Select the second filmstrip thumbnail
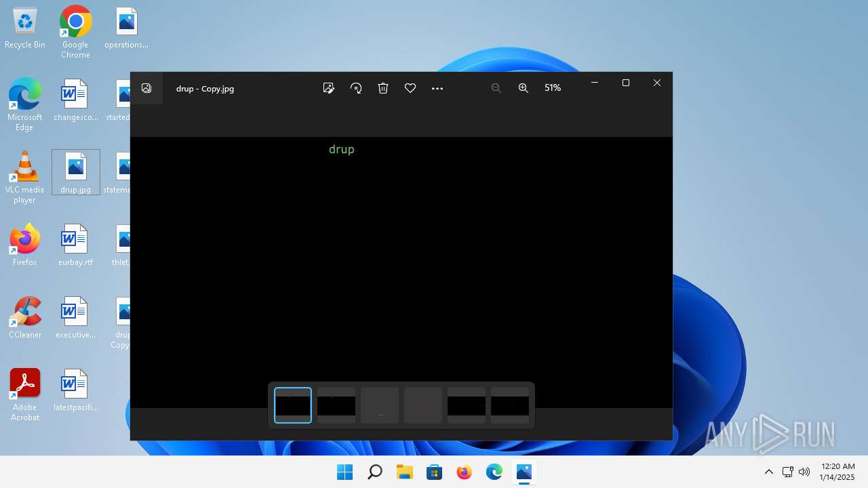Screen dimensions: 868x488 coord(336,405)
